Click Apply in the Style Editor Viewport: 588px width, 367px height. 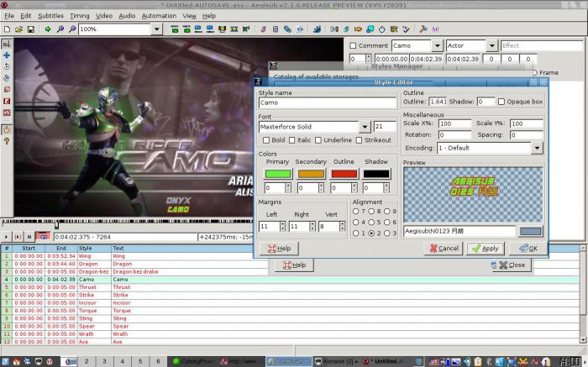486,248
